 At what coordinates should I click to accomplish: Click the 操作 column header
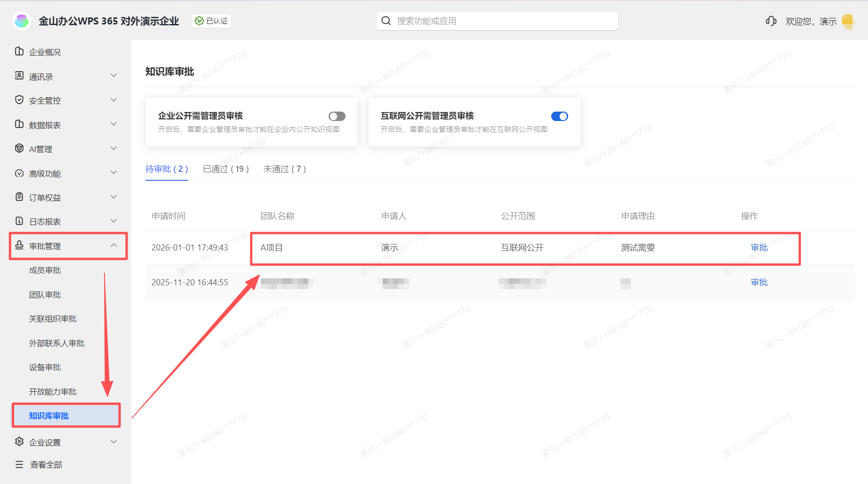[x=749, y=216]
